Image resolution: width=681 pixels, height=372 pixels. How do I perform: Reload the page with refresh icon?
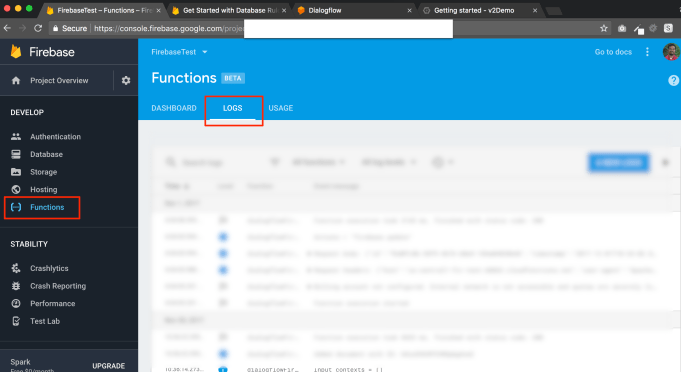tap(38, 28)
